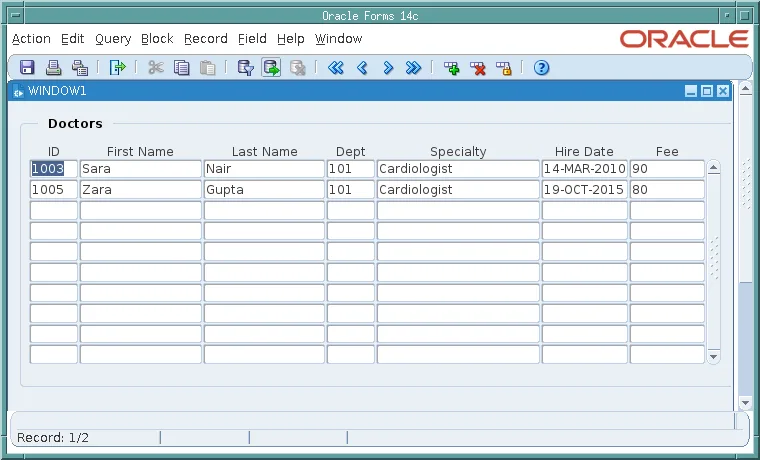Click the Cut scissors icon

156,67
